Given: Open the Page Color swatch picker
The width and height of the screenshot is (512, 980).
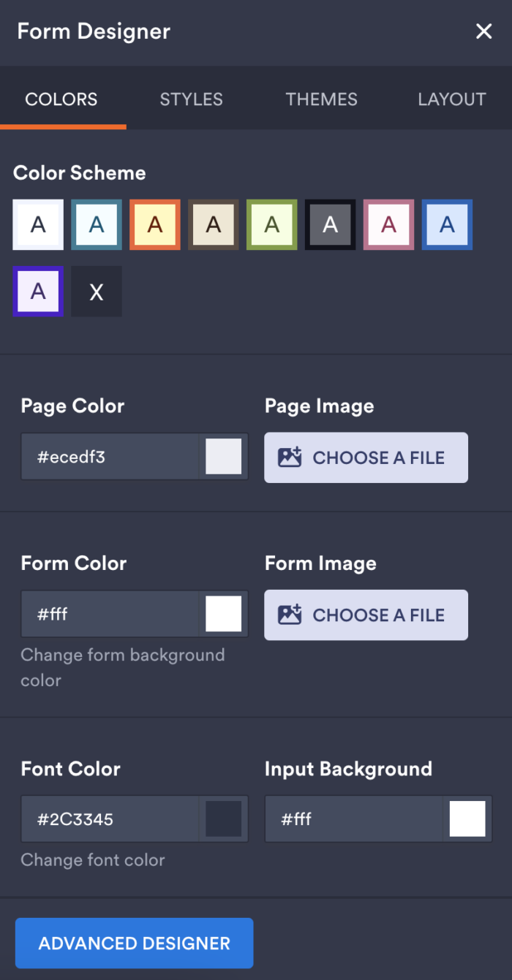Looking at the screenshot, I should click(224, 456).
